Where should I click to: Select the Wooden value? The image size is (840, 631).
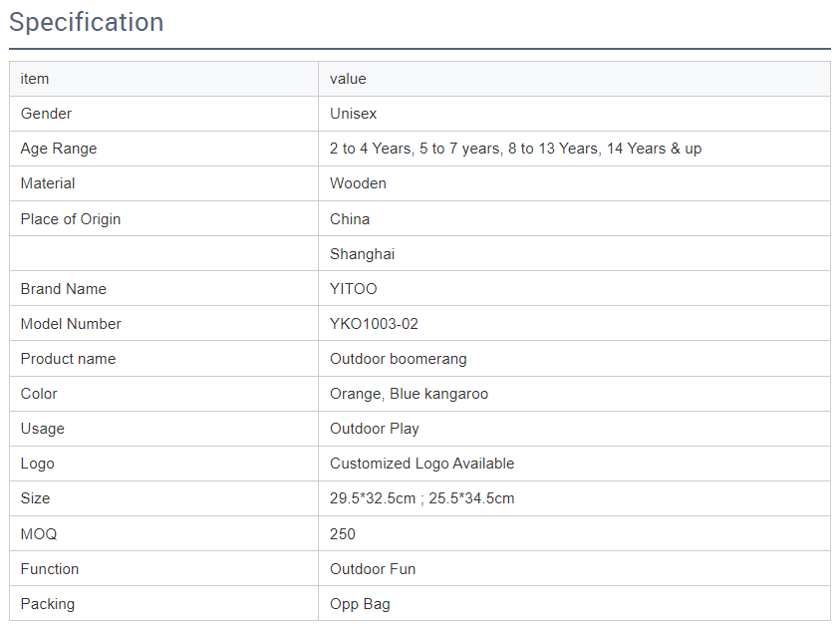[358, 183]
